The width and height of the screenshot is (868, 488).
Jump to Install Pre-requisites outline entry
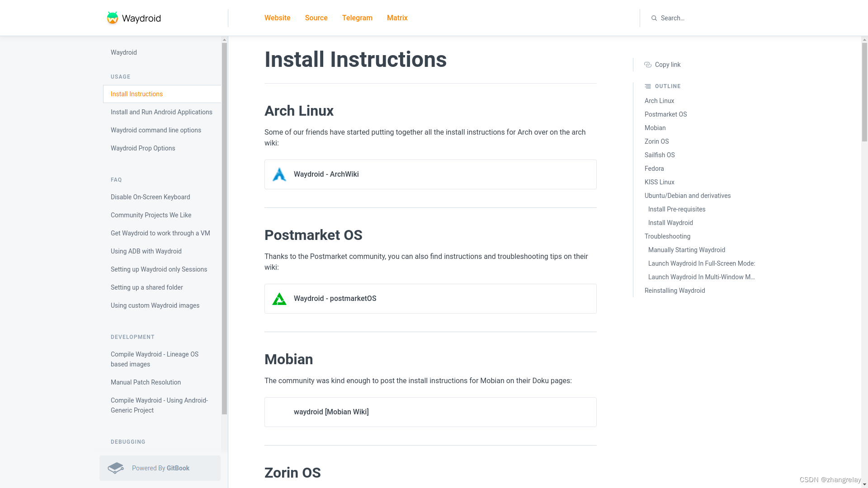point(676,209)
